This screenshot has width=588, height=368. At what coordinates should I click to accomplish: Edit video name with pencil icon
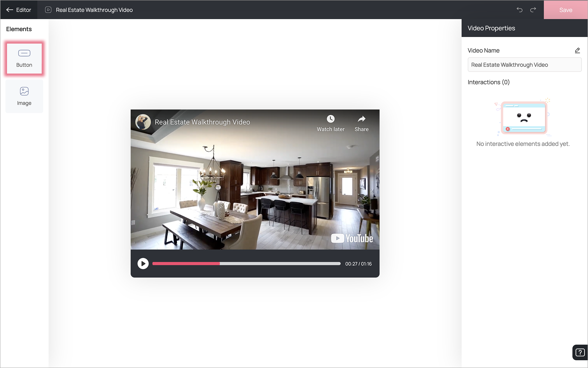pos(577,51)
